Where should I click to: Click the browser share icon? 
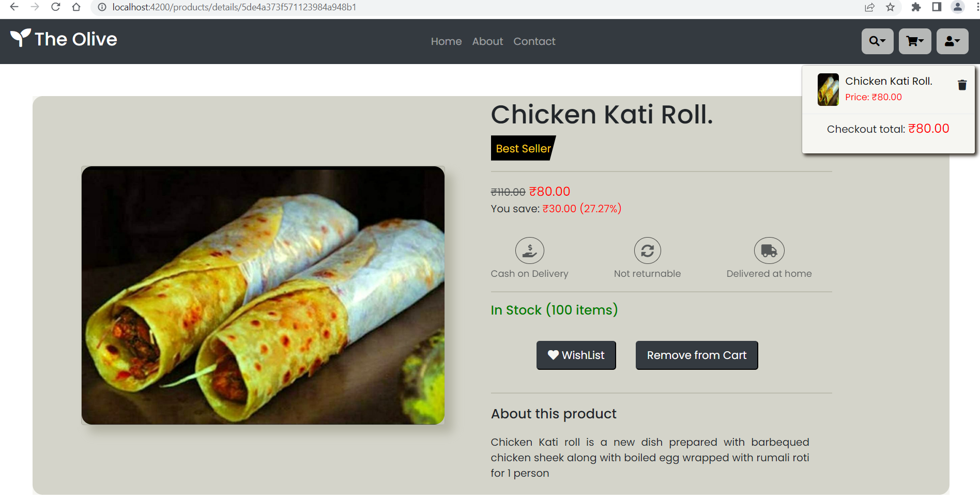pos(870,8)
